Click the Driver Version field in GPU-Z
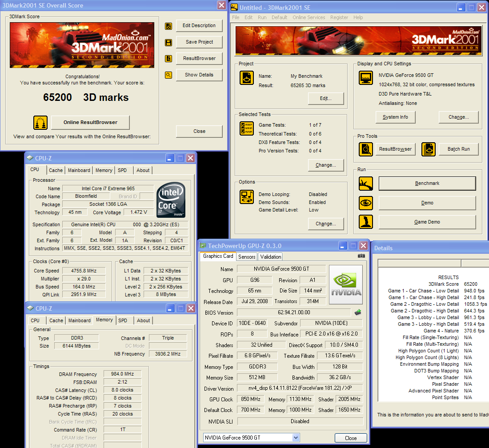 300,388
